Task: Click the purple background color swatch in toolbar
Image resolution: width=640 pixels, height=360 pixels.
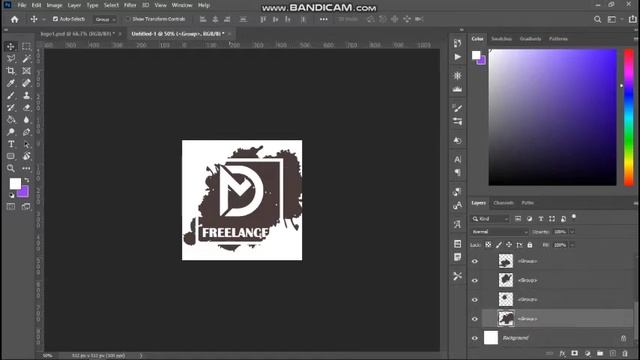Action: point(24,193)
